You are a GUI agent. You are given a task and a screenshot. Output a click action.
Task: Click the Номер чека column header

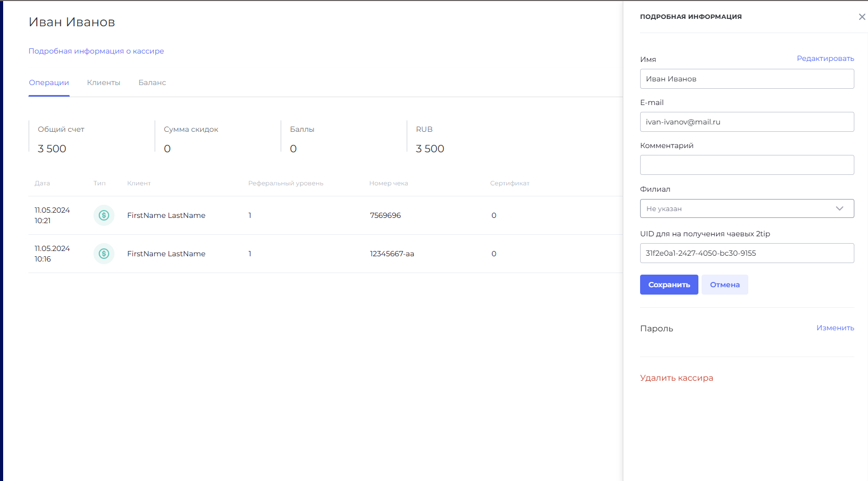[389, 183]
